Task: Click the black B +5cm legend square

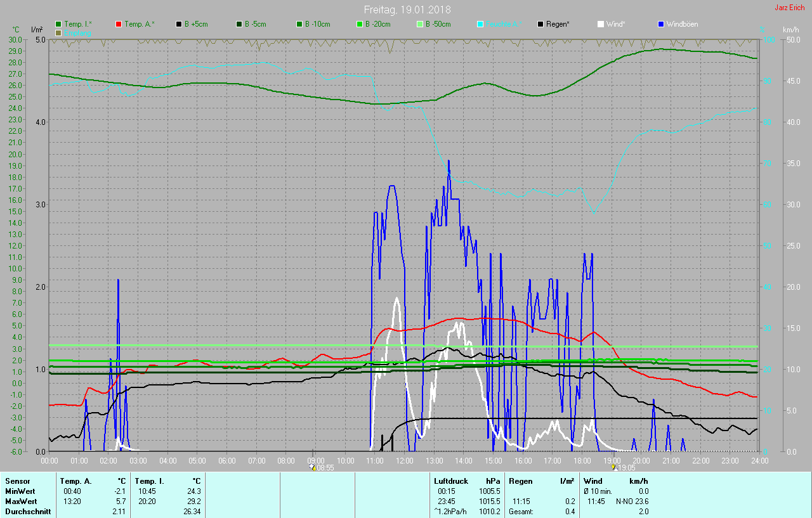Action: click(179, 24)
